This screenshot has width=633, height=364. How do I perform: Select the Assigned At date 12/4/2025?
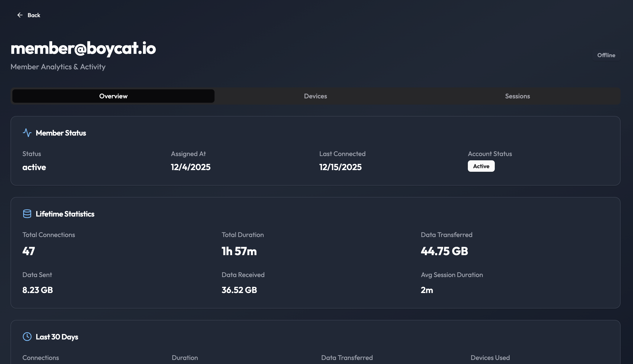[x=190, y=167]
